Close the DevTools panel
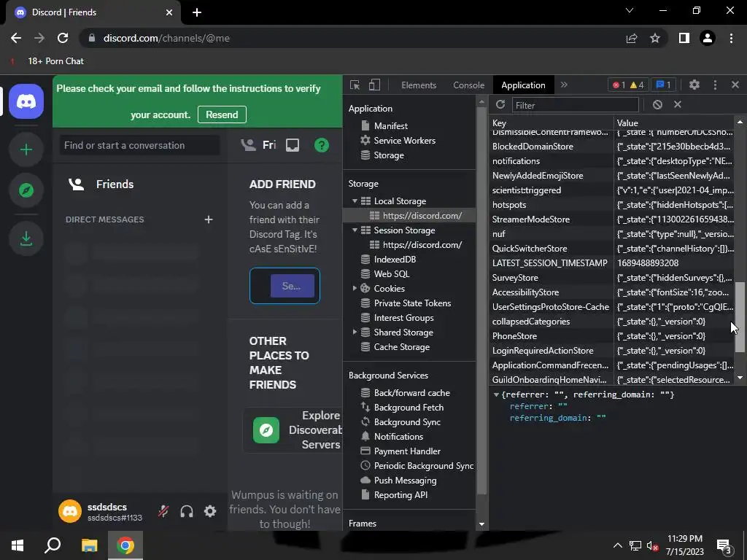 click(735, 85)
